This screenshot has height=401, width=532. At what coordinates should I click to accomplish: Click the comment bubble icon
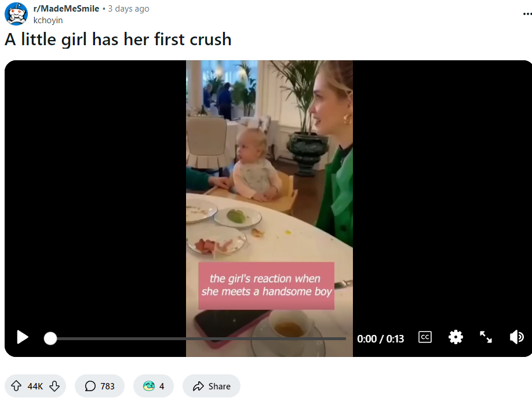tap(90, 386)
